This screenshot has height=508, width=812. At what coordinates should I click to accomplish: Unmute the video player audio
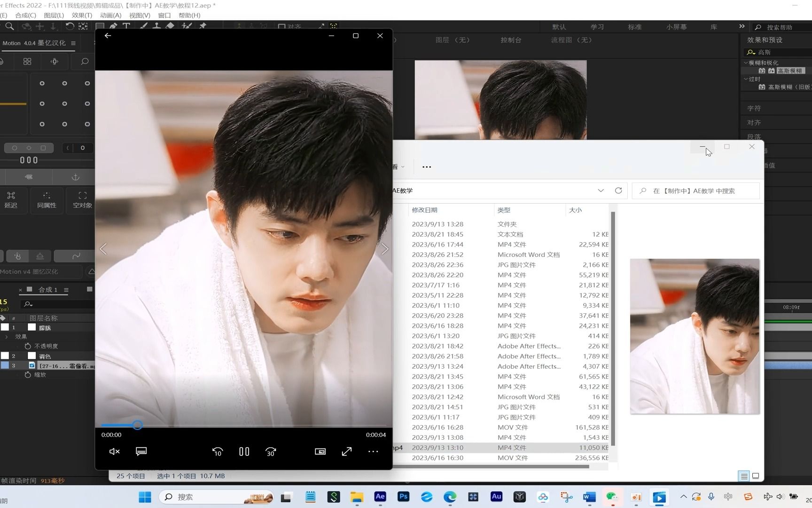point(114,452)
